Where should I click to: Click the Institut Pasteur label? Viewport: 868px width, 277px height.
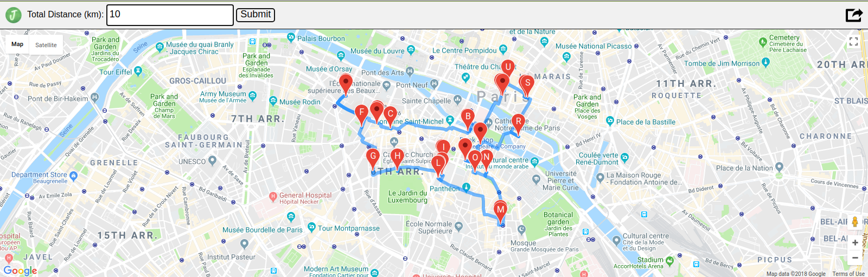click(x=231, y=257)
